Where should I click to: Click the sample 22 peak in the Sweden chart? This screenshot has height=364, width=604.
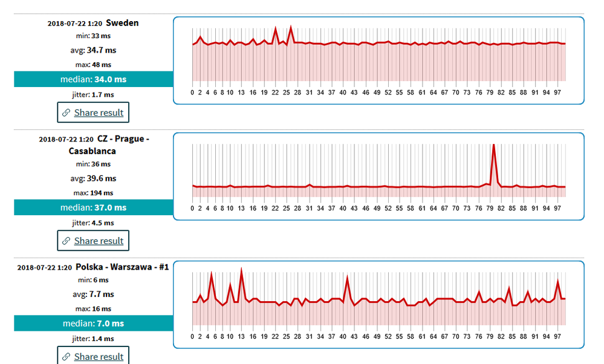point(276,28)
